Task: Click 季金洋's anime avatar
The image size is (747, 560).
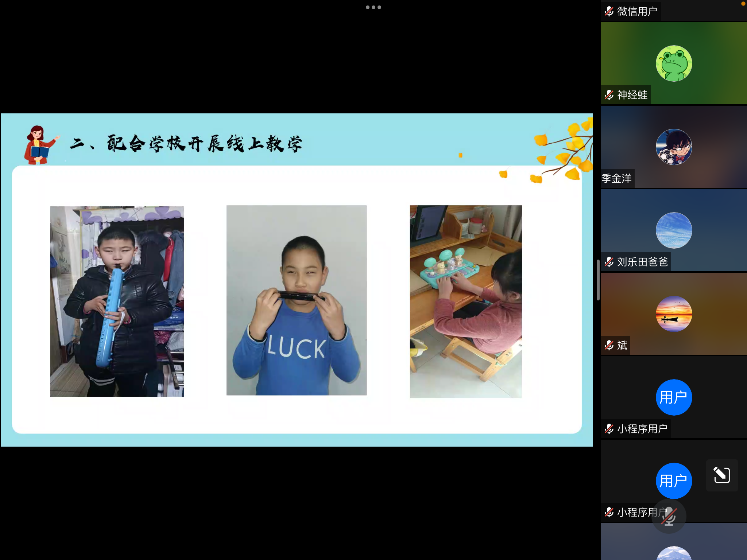Action: click(674, 147)
